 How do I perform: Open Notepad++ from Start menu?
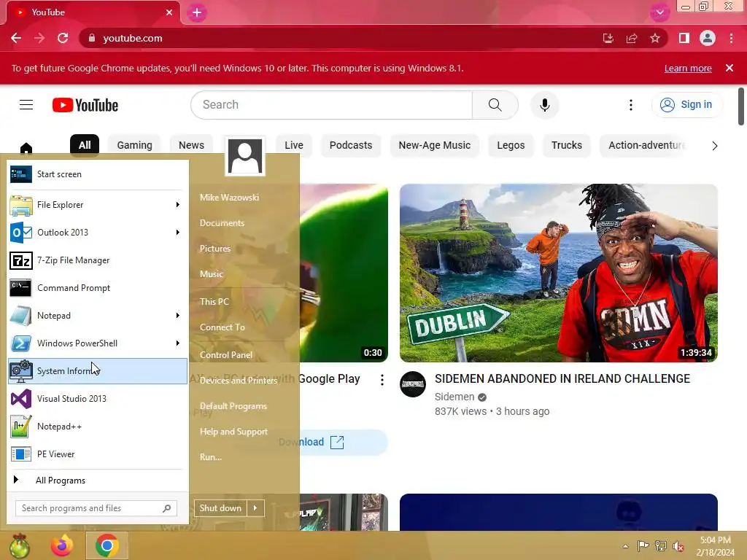click(98, 426)
